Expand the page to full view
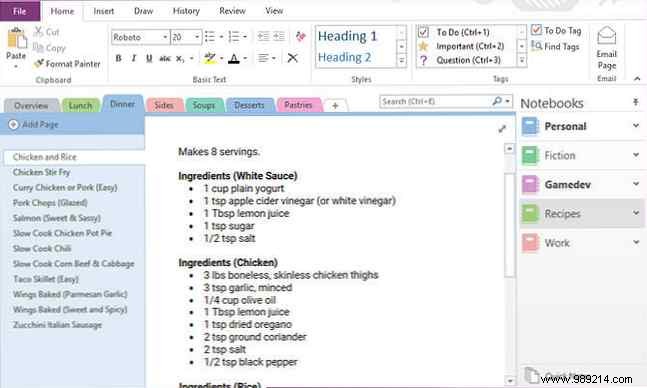Viewport: 647px width, 388px height. 502,129
